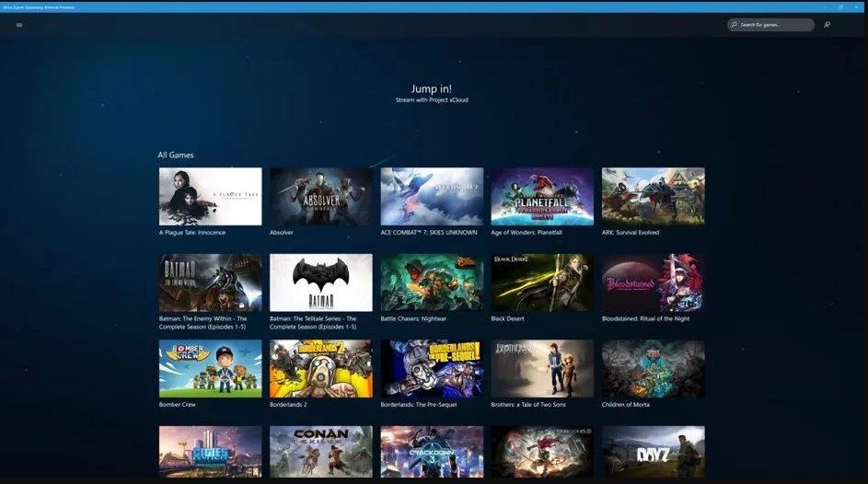Click the 'Children of Morta' title text
This screenshot has width=868, height=484.
click(626, 405)
